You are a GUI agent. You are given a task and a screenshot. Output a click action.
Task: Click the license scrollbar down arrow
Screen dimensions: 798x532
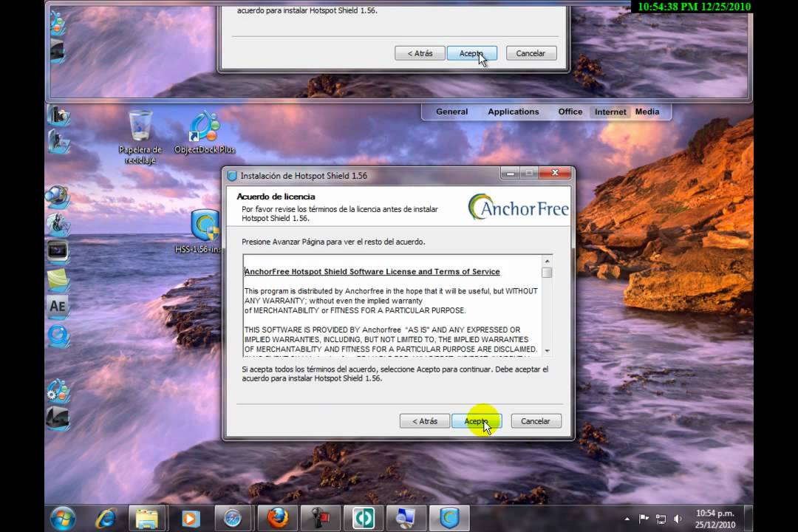coord(547,351)
